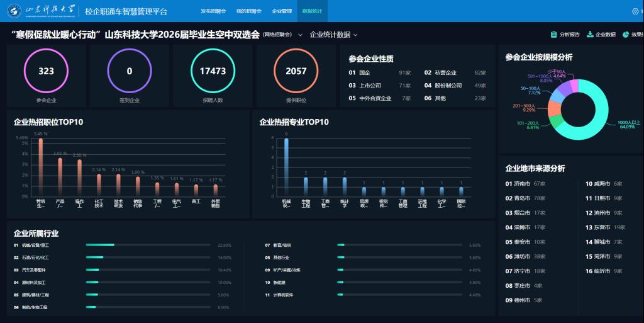Image resolution: width=644 pixels, height=323 pixels.
Task: Click the 招聘人数 circle showing 17473
Action: point(213,71)
